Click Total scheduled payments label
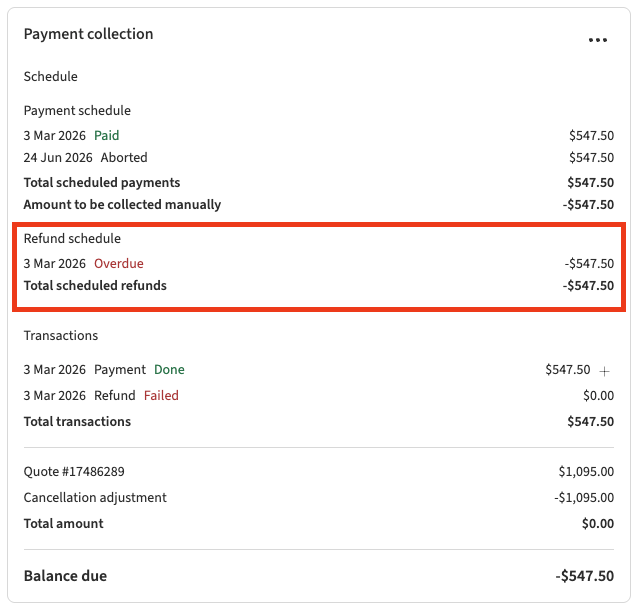The width and height of the screenshot is (639, 611). point(102,183)
